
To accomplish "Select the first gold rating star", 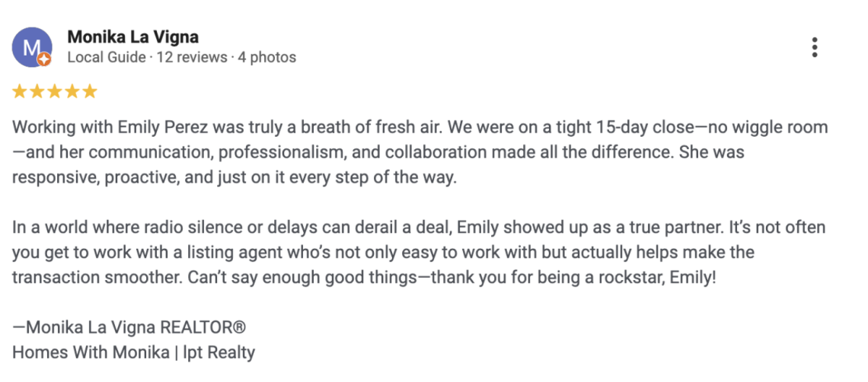I will point(19,91).
